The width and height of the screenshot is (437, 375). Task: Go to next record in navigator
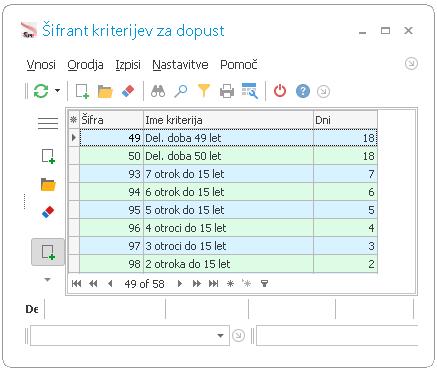point(180,284)
